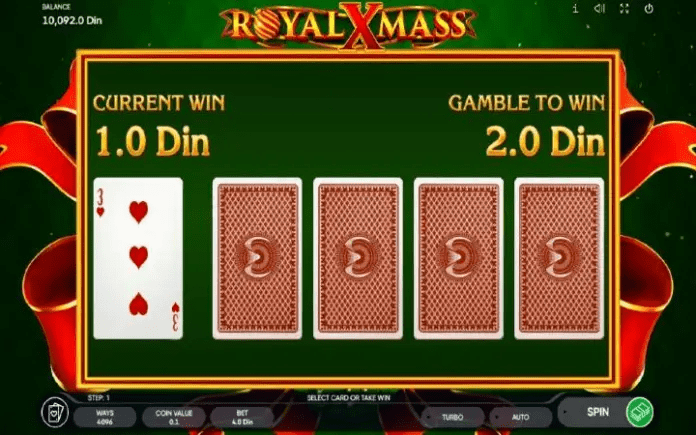Image resolution: width=696 pixels, height=435 pixels.
Task: Click the balance amount display
Action: point(72,20)
